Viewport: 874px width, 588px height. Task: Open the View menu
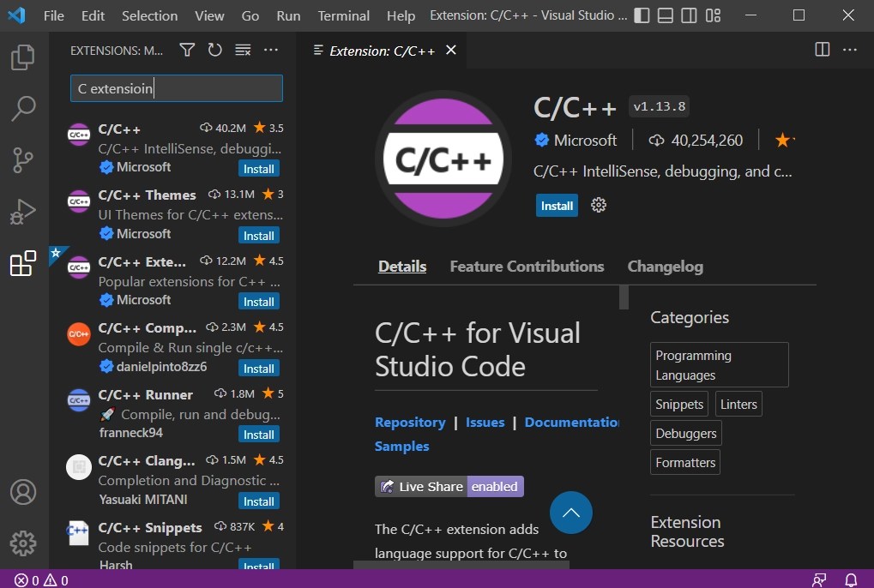pyautogui.click(x=209, y=15)
